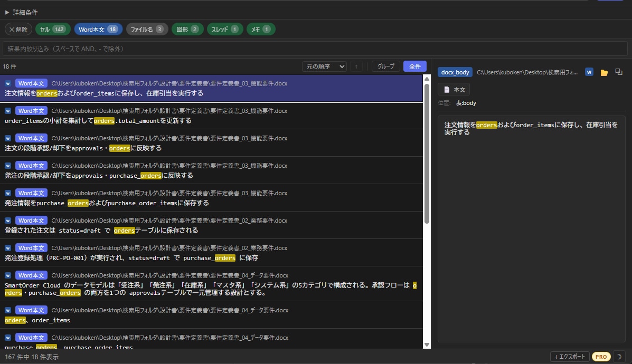The image size is (632, 364).
Task: Toggle the Word本文 18 filter chip
Action: click(x=98, y=30)
